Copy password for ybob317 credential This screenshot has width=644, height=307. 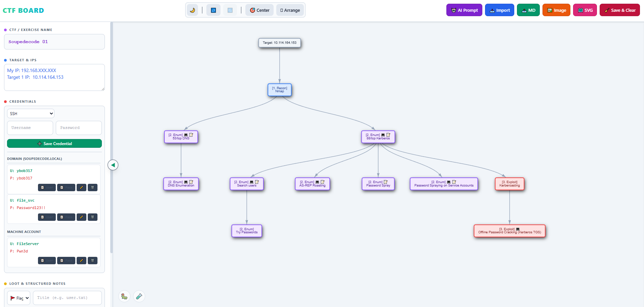(66, 187)
